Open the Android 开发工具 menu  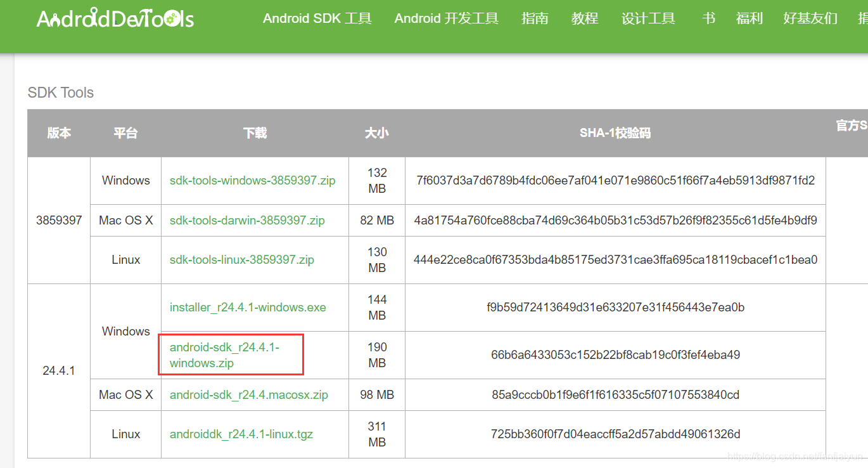coord(447,18)
